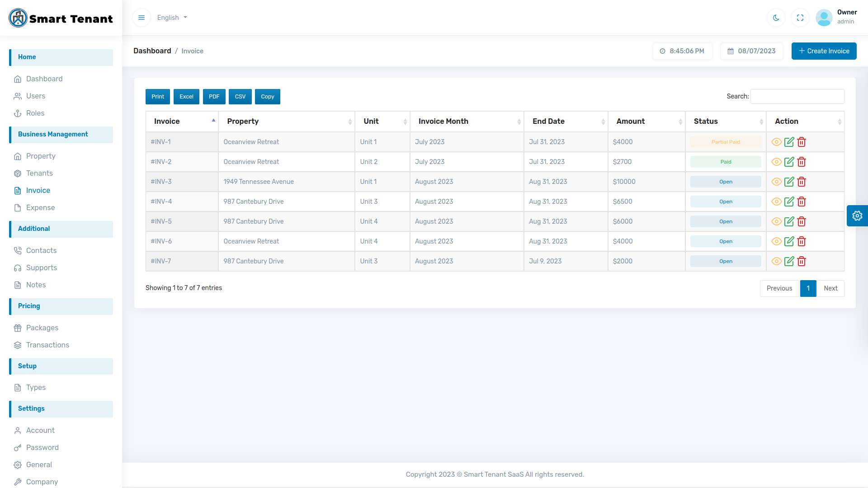The height and width of the screenshot is (488, 868).
Task: Sort table by End Date column
Action: point(566,121)
